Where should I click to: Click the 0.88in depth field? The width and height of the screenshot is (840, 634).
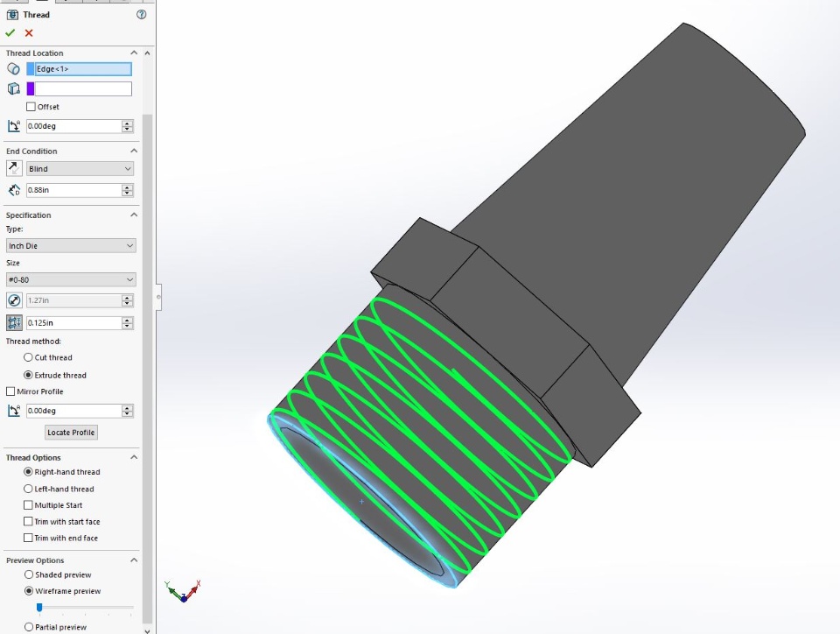73,190
